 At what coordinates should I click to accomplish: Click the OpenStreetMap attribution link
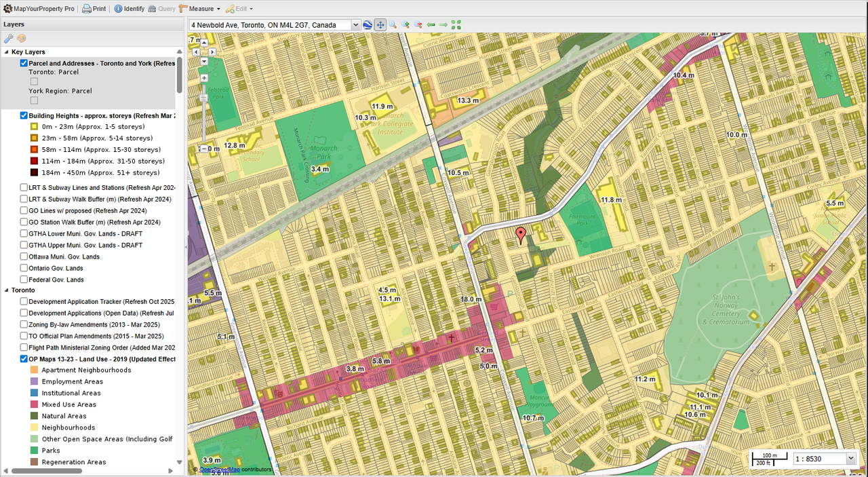219,470
